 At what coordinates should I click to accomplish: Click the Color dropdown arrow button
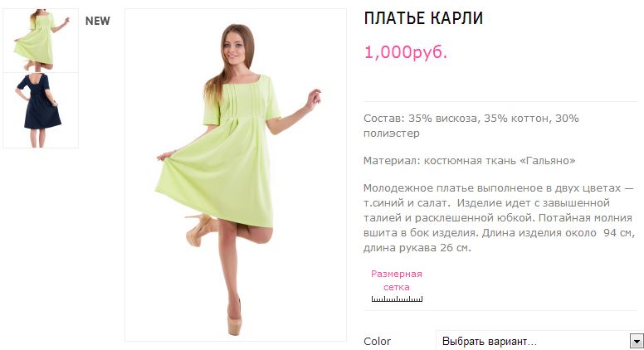(x=637, y=341)
